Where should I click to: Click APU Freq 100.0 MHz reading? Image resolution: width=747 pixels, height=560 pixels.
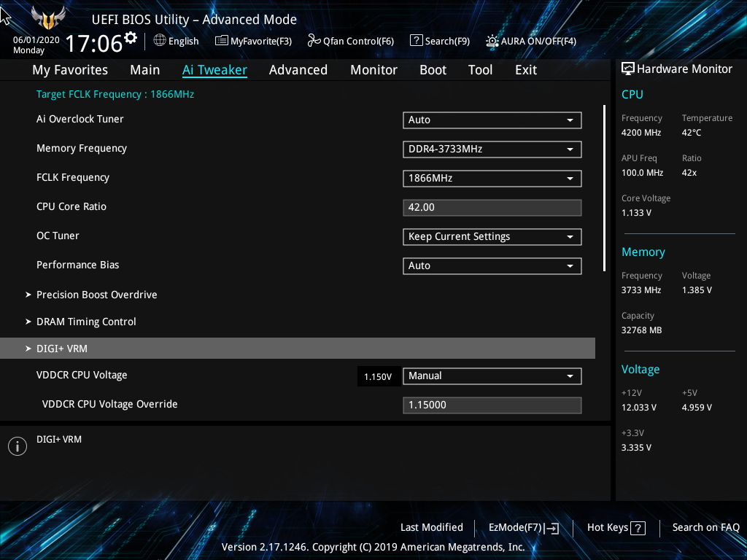pyautogui.click(x=642, y=173)
